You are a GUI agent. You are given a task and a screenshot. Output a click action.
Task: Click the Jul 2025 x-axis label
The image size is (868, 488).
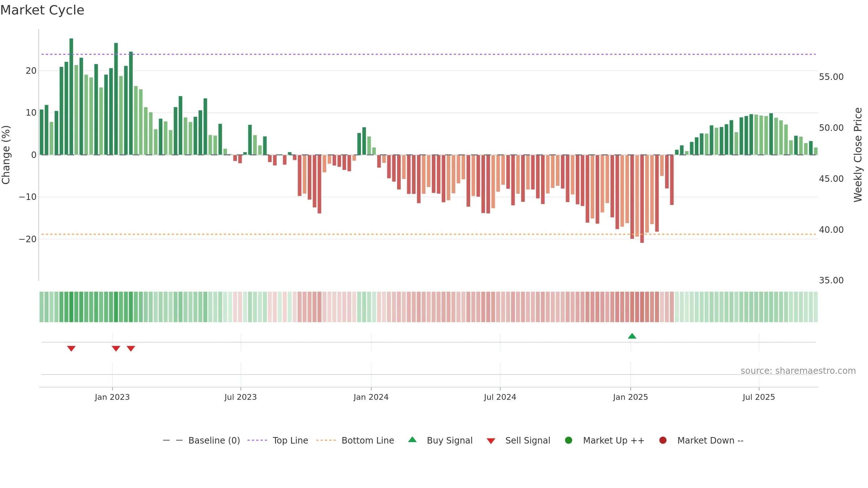click(x=759, y=397)
